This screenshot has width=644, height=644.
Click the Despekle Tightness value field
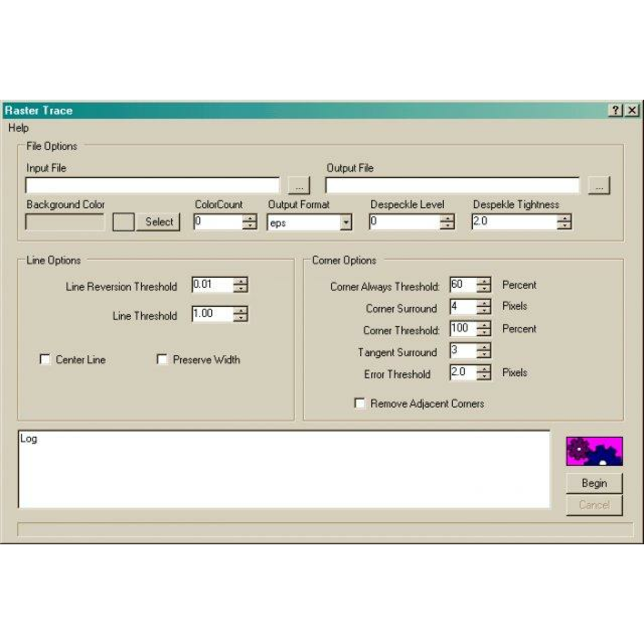(514, 222)
